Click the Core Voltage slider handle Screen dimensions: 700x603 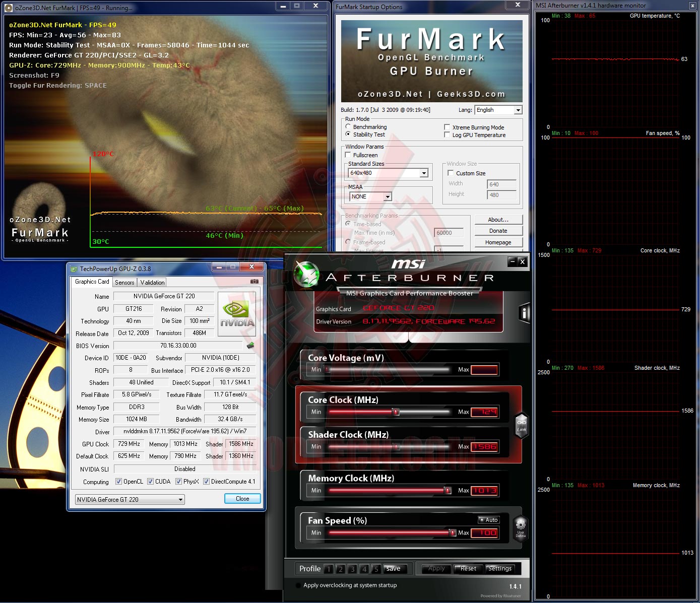pos(328,369)
